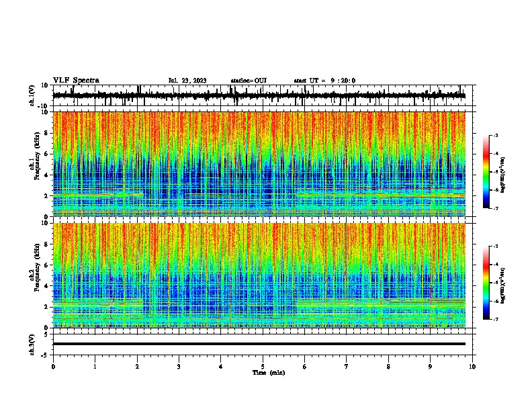Click the "-3" label atop ch.2 colorbar
This screenshot has width=532, height=411.
496,246
